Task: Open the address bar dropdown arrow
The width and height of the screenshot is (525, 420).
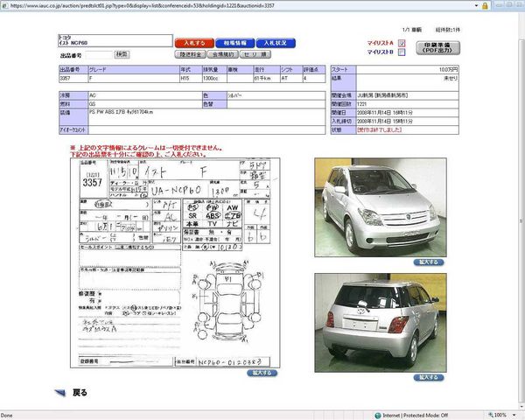Action: (x=476, y=6)
